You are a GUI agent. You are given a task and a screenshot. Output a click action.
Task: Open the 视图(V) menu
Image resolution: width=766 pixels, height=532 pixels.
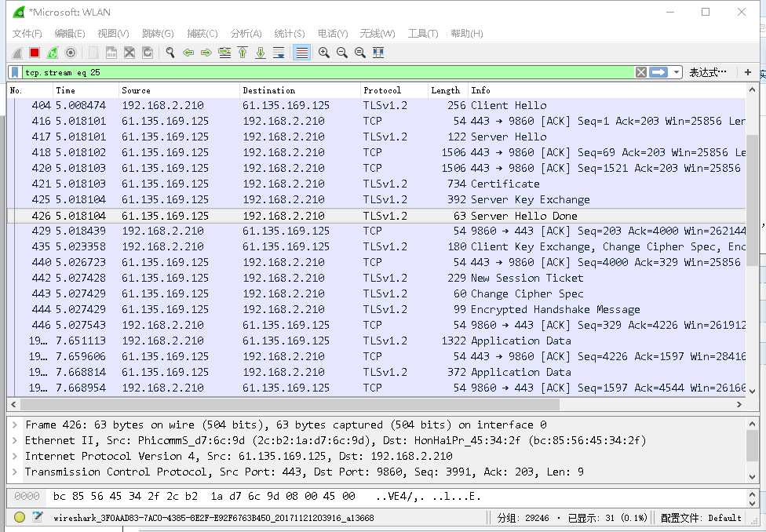point(113,33)
